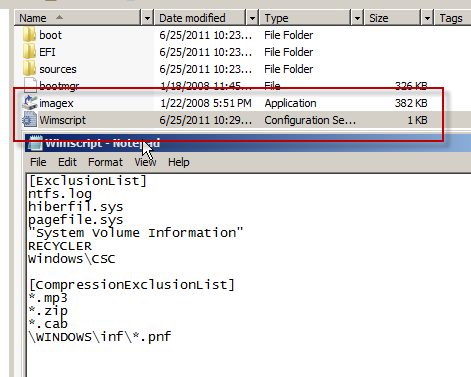Open the Size column dropdown arrow
The height and width of the screenshot is (377, 471).
click(x=427, y=18)
